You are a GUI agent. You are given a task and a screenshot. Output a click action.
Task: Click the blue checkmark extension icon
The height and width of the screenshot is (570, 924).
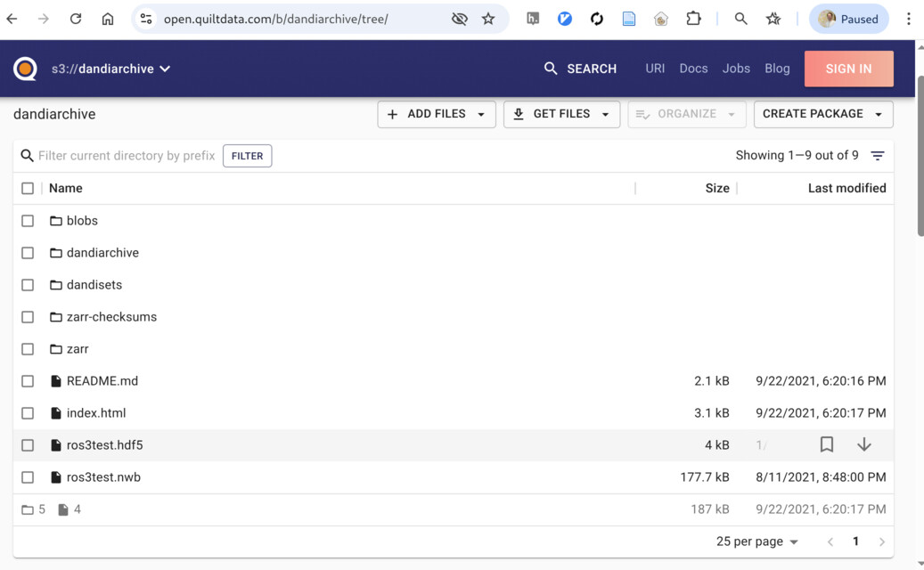[x=565, y=19]
